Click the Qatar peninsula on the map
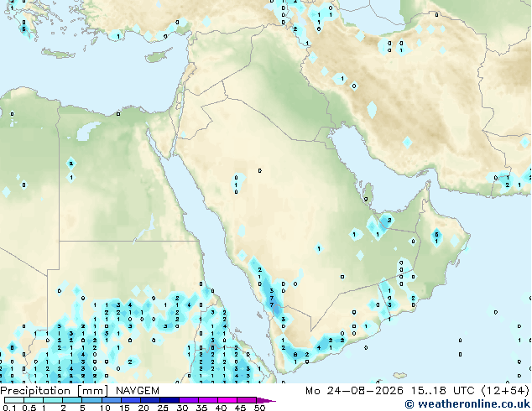 click(368, 193)
